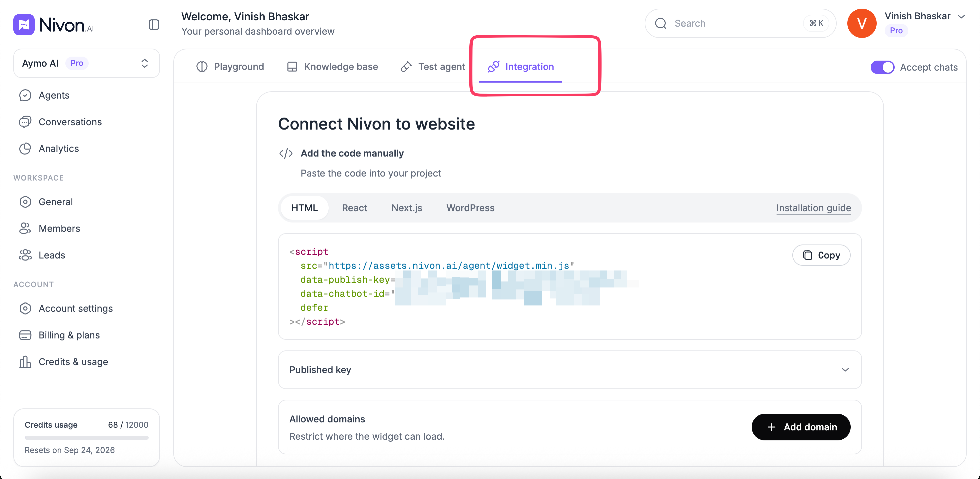Copy the embed script code
The height and width of the screenshot is (479, 980).
(821, 255)
